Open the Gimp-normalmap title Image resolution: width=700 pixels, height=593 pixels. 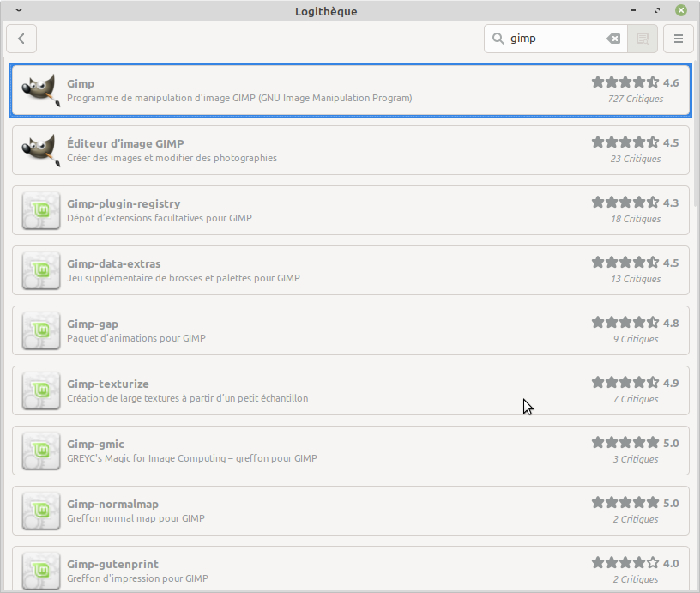point(113,504)
